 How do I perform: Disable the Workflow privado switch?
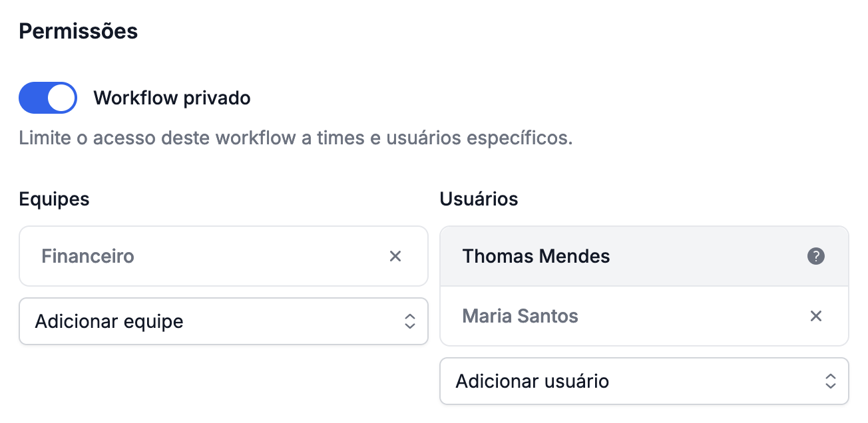[48, 98]
